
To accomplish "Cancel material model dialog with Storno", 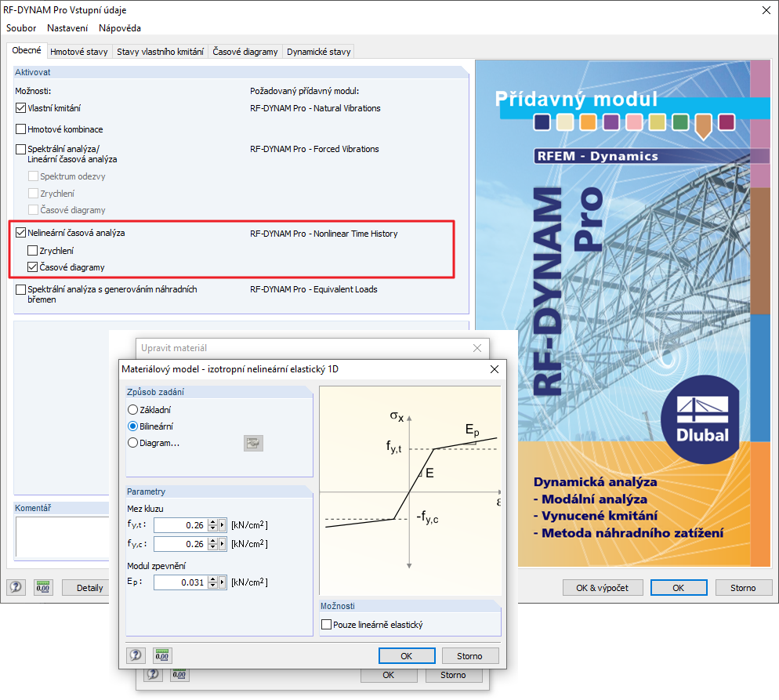I will coord(469,656).
